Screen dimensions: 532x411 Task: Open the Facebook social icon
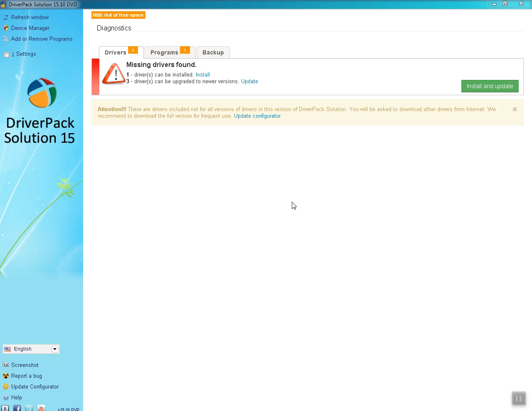click(17, 408)
